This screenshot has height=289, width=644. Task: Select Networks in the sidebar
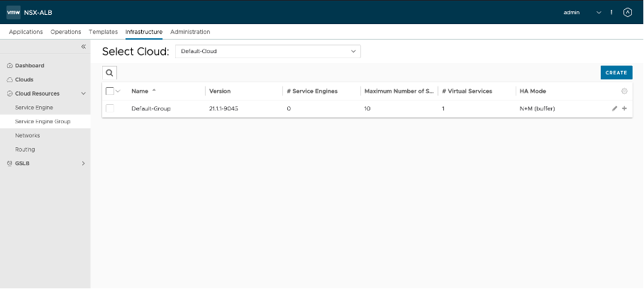click(28, 135)
